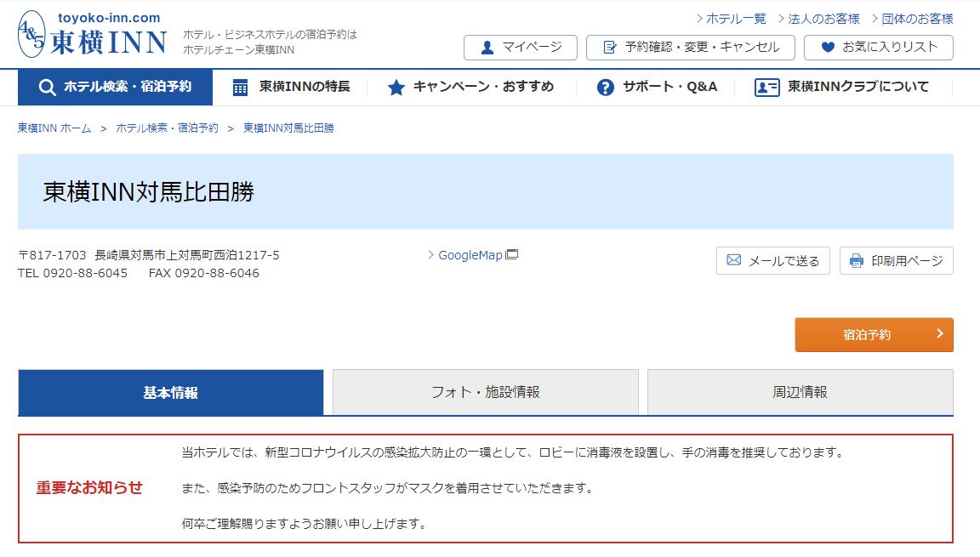Select ホテル検索・宿泊予約 menu
980x557 pixels.
coord(115,88)
